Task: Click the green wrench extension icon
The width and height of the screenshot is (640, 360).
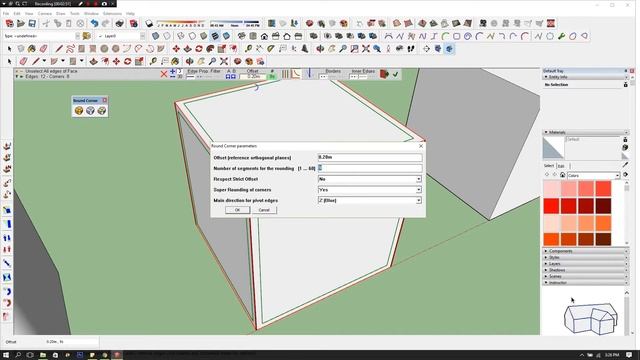Action: pos(562,36)
